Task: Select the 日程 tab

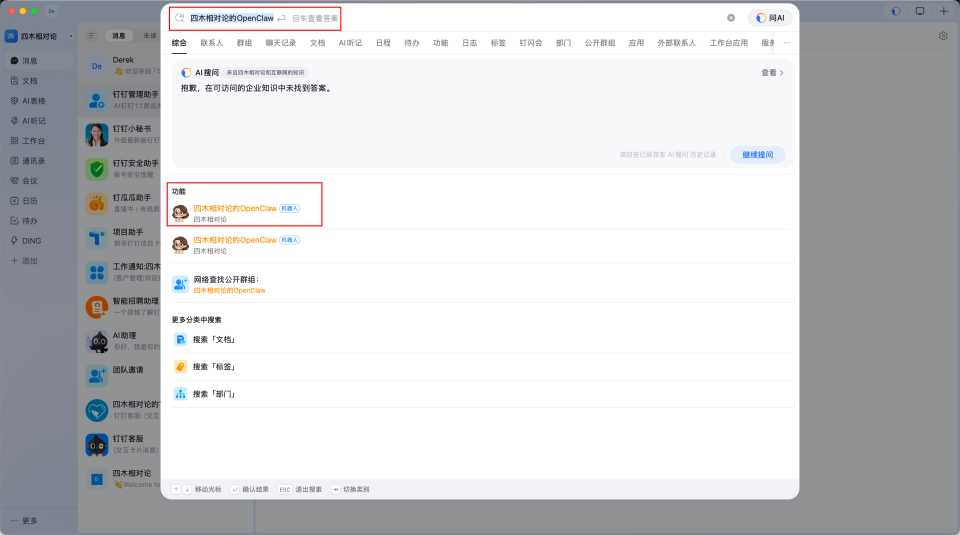Action: coord(383,43)
